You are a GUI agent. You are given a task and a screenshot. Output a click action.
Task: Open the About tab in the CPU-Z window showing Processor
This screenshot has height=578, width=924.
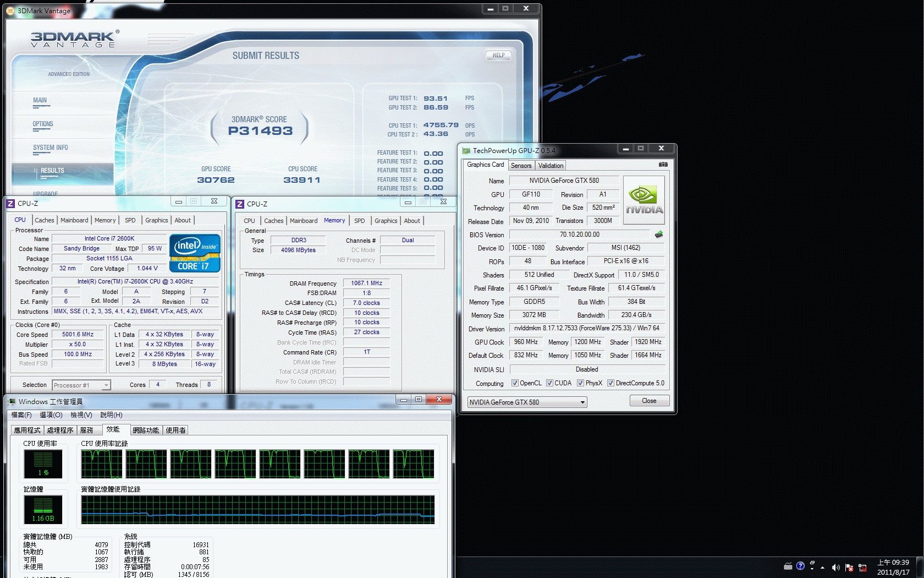point(183,220)
